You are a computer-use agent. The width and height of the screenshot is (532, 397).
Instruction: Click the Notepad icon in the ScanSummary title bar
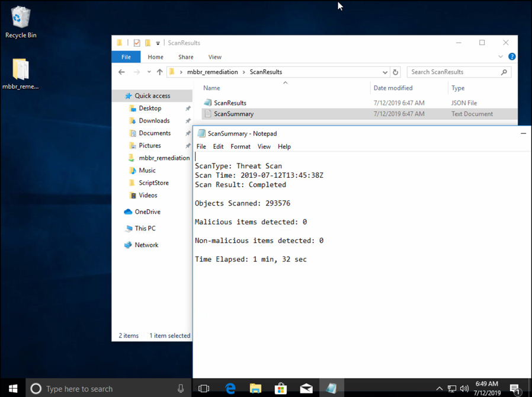coord(201,133)
